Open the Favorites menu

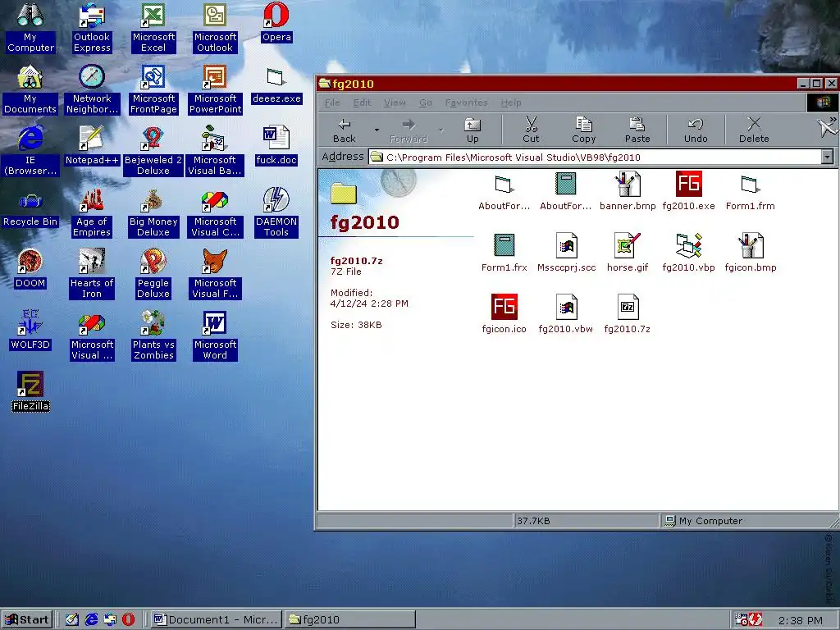click(466, 103)
